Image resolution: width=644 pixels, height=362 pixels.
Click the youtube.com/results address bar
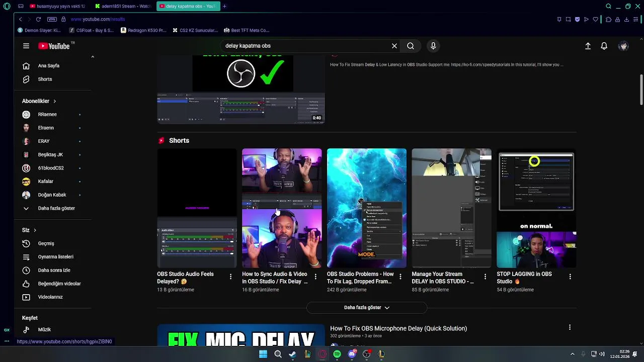click(98, 19)
